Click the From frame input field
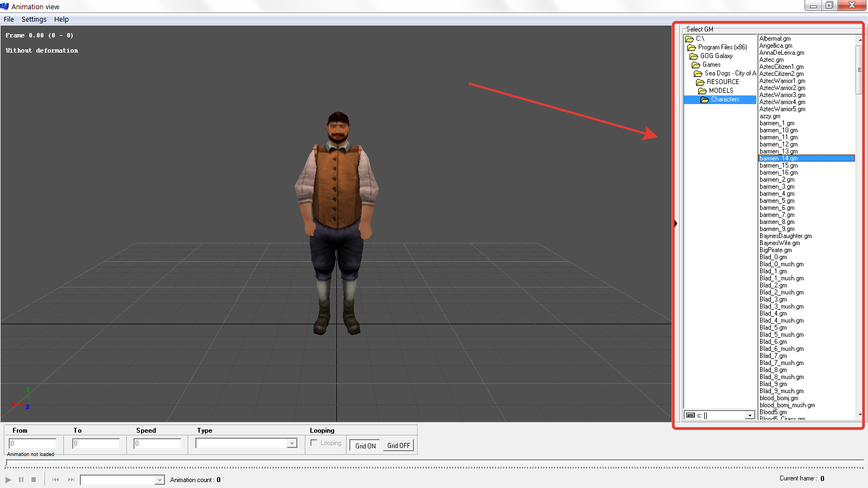Viewport: 868px width, 488px height. [33, 444]
